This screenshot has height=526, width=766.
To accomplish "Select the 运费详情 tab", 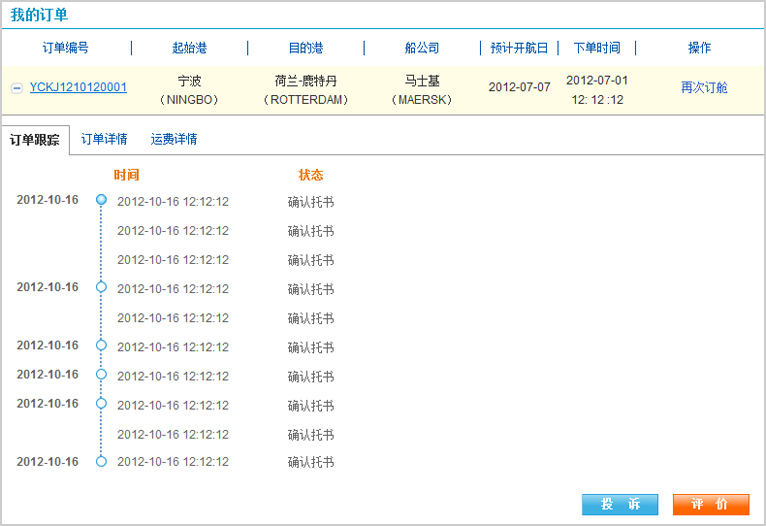I will [174, 140].
